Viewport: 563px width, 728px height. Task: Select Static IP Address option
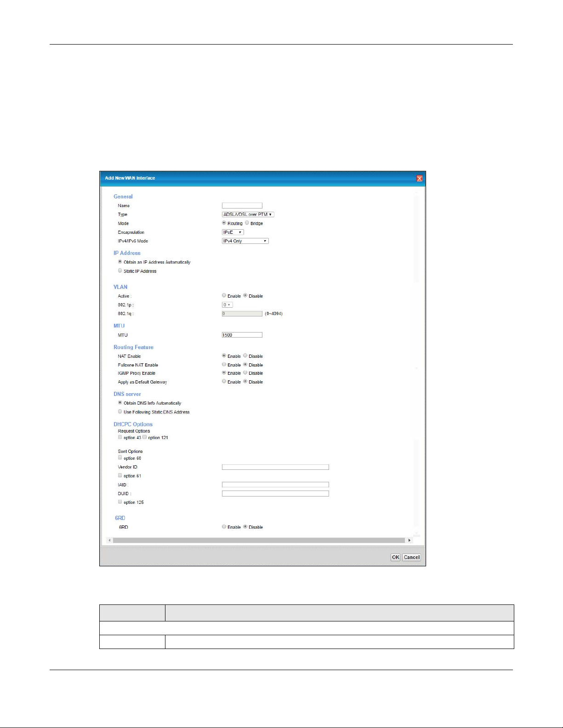120,271
